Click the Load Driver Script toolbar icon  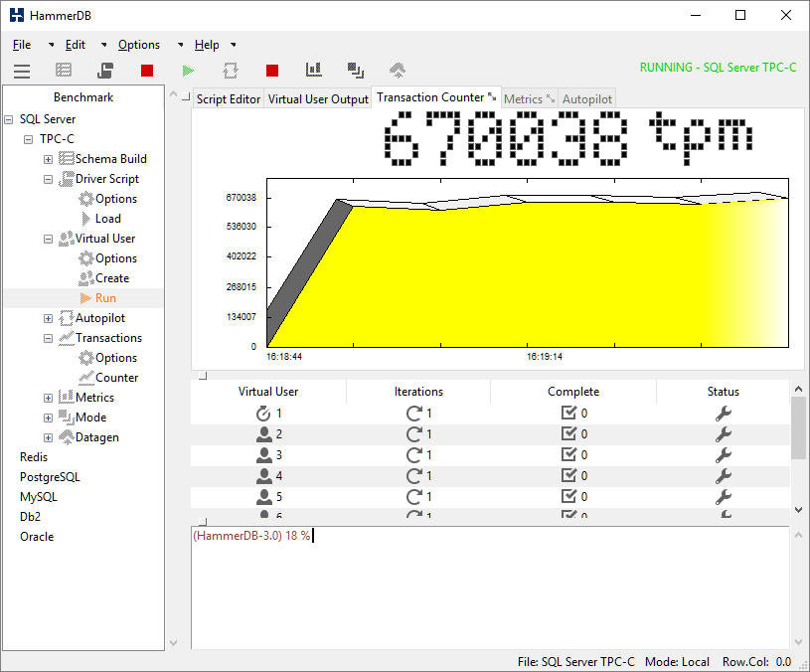(105, 71)
